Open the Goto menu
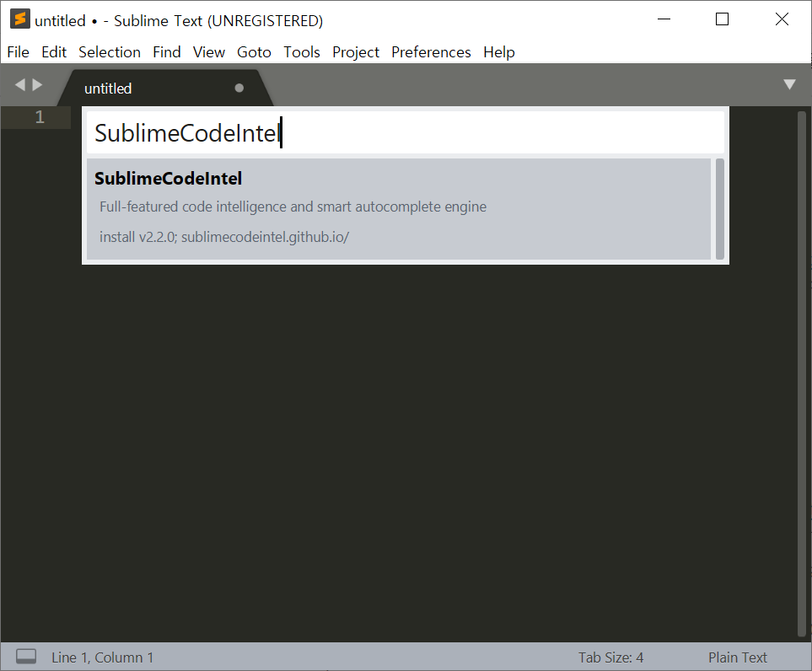The width and height of the screenshot is (812, 671). click(254, 52)
